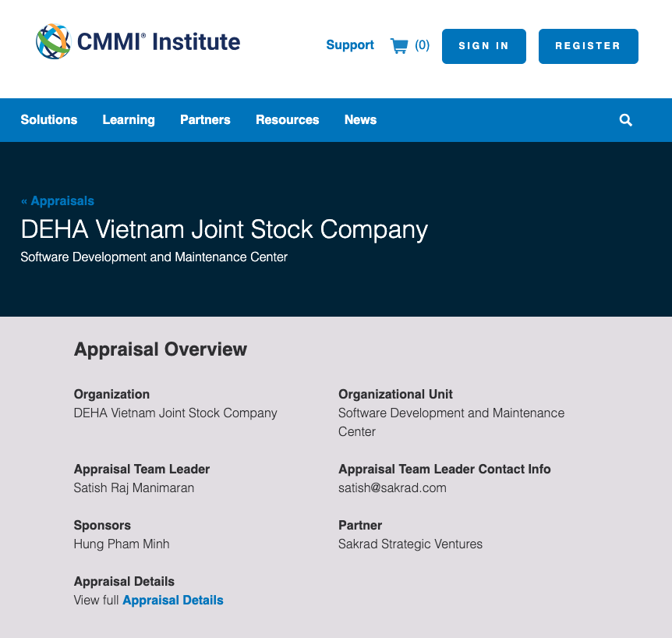The height and width of the screenshot is (638, 672).
Task: Email satish@sakrad.com
Action: point(392,487)
